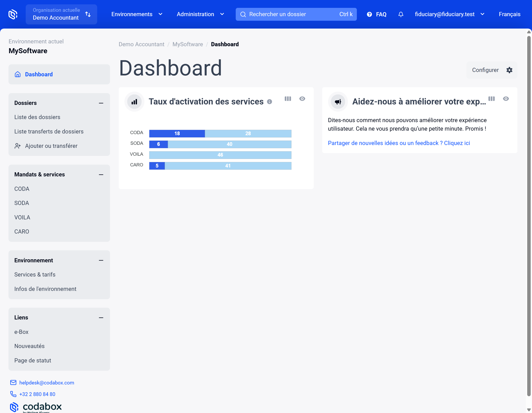Hide the Taux d'activation widget with the eye icon

click(302, 99)
